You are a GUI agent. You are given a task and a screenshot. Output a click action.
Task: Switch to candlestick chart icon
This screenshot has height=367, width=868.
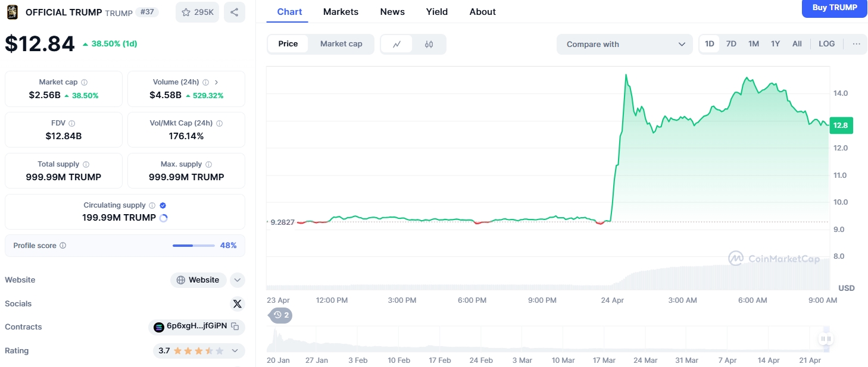click(x=429, y=44)
